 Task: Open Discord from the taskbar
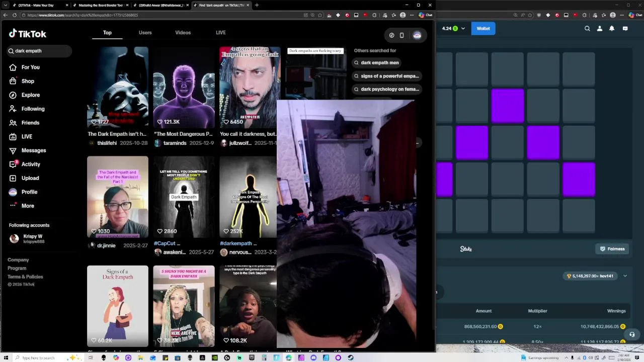coord(313,358)
